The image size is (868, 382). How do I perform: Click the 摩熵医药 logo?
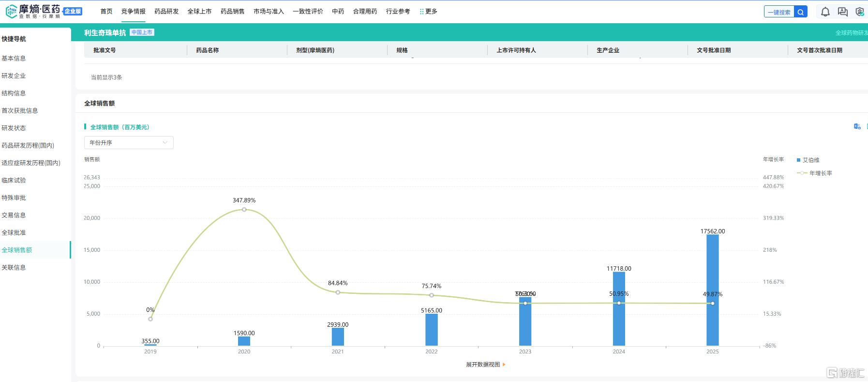point(33,11)
